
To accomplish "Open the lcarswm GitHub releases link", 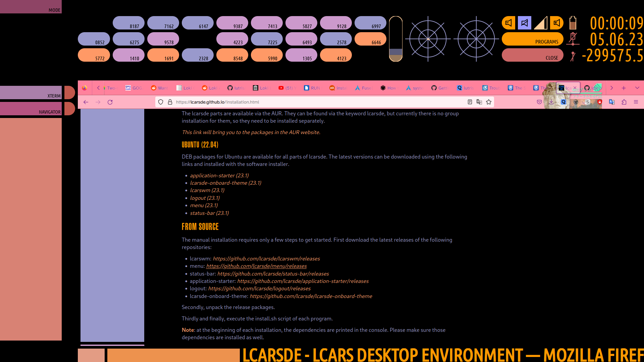I will [x=266, y=258].
